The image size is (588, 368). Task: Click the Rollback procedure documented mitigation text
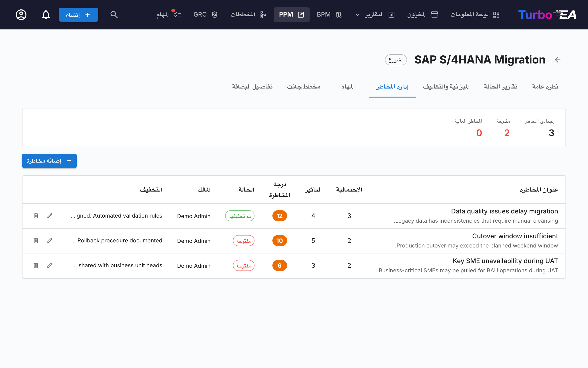[x=117, y=241]
